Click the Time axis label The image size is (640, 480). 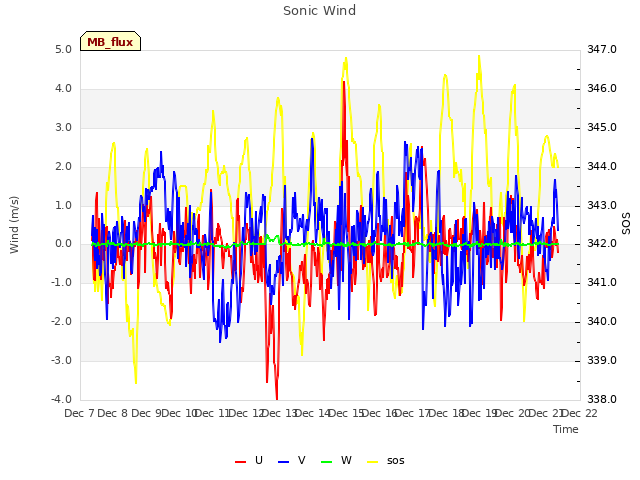[566, 429]
